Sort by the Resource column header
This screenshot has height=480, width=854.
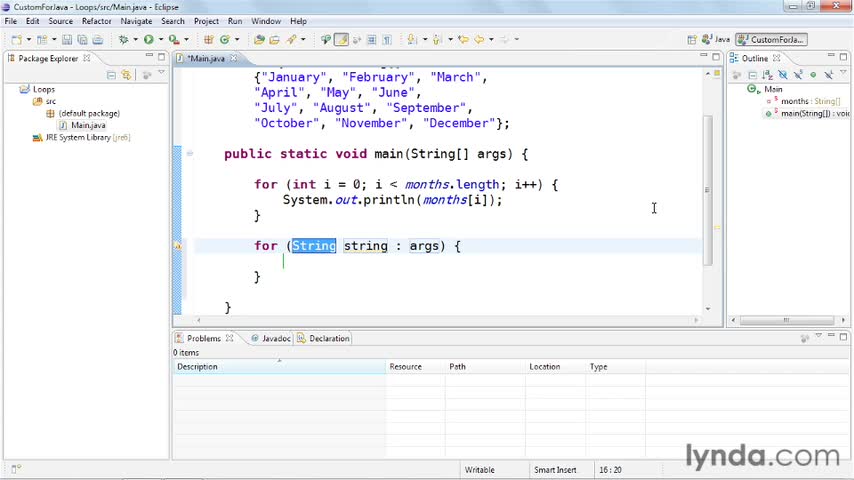pyautogui.click(x=415, y=367)
